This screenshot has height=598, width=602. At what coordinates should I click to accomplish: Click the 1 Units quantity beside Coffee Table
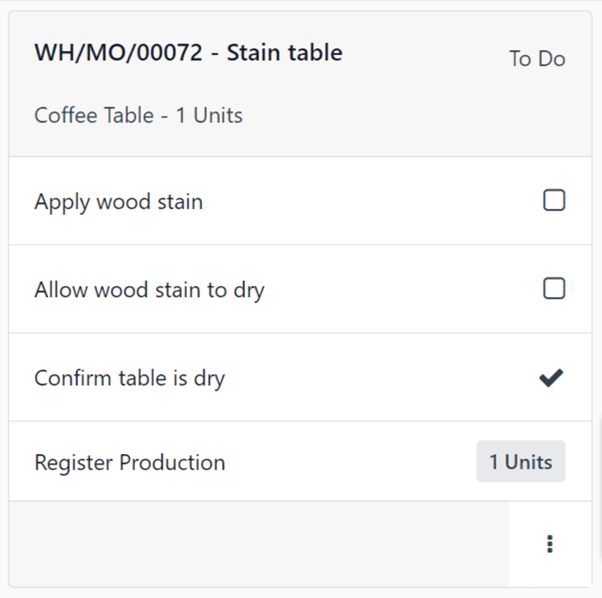209,115
